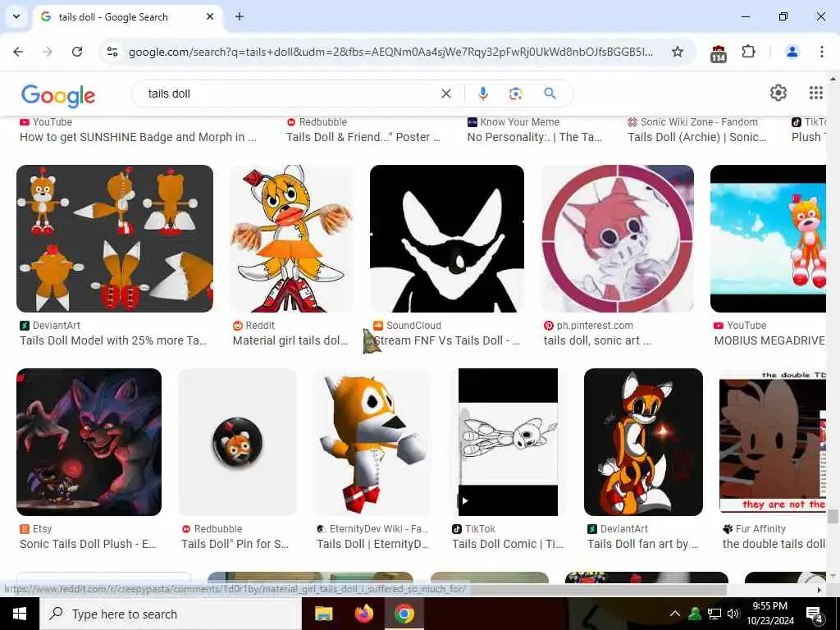Click 'Tails Doll Comic | Ti...' title
Screen dimensions: 840x630
click(507, 545)
